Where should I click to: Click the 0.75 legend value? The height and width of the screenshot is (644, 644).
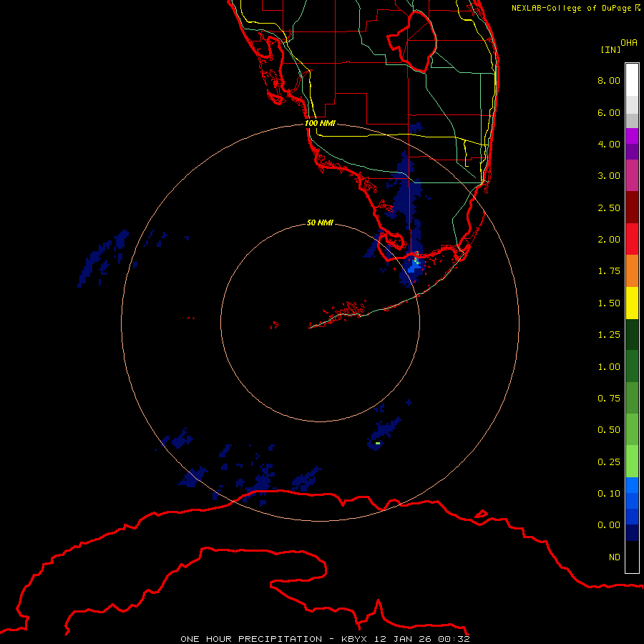609,399
